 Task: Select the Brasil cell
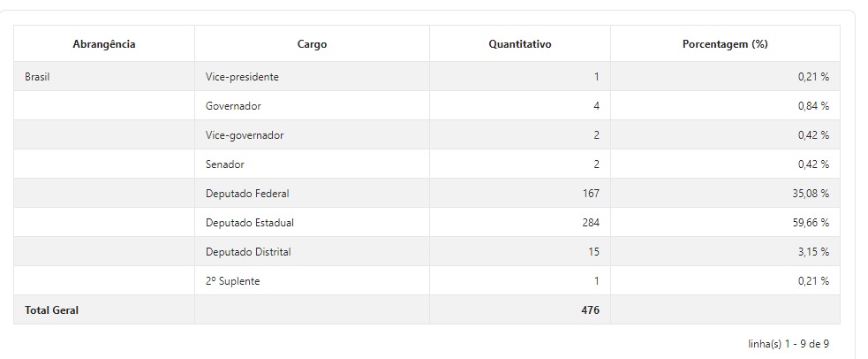point(37,77)
